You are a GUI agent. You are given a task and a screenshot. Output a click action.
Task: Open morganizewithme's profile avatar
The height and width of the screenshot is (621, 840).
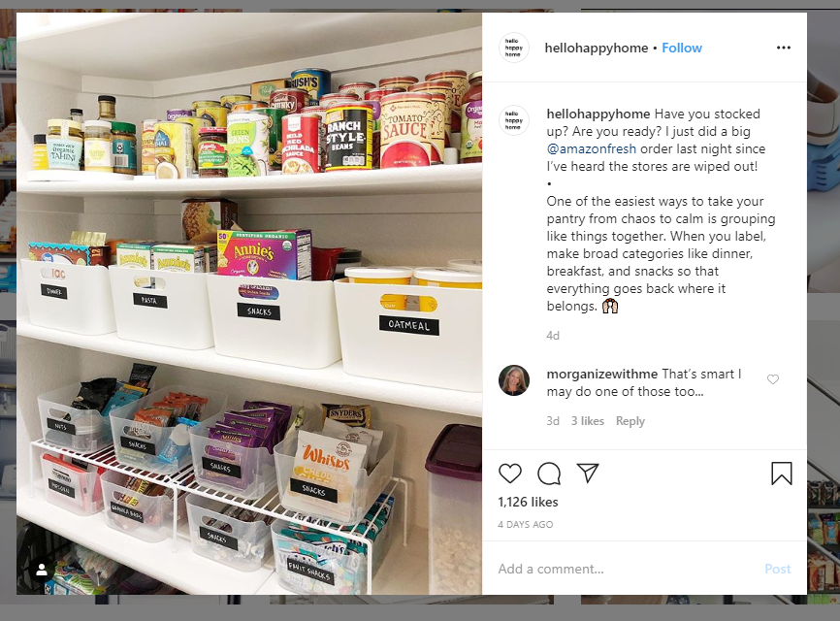(514, 380)
